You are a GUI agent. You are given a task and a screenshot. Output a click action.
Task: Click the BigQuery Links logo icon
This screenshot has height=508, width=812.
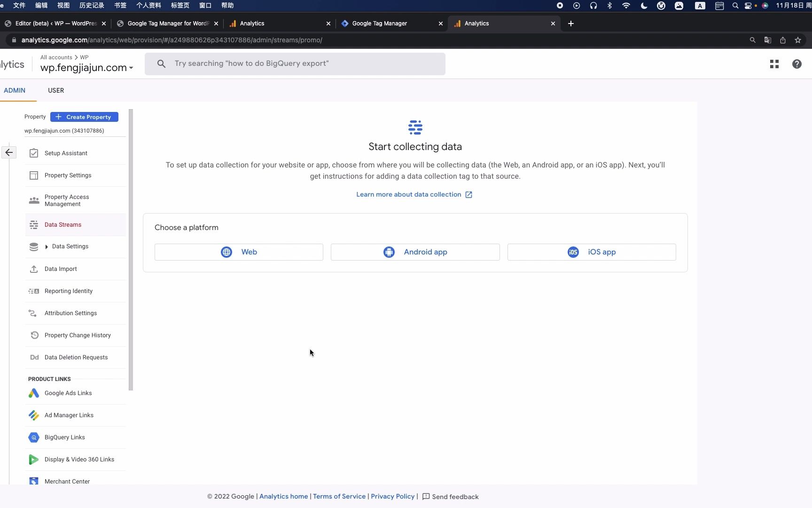tap(34, 437)
